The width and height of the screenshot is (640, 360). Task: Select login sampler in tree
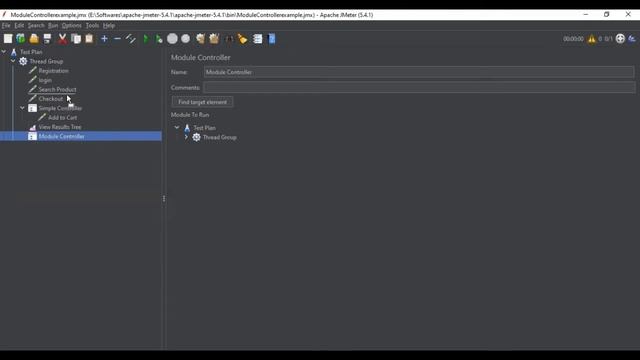tap(45, 80)
